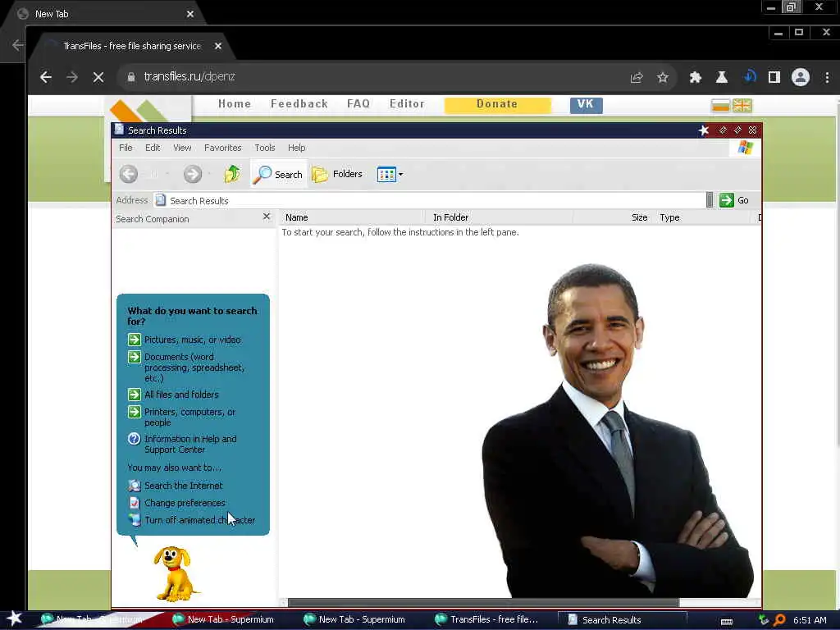The image size is (840, 630).
Task: Sort by the Name column header
Action: pyautogui.click(x=353, y=217)
